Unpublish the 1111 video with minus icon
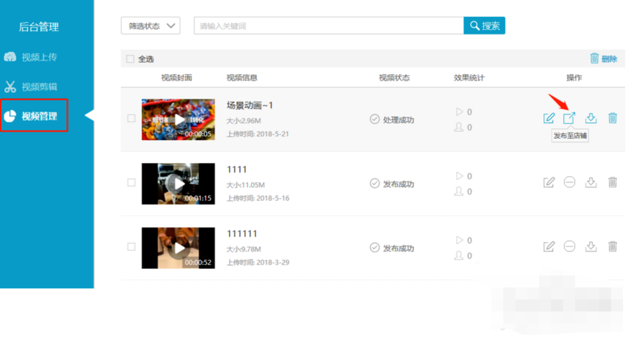This screenshot has height=339, width=644. click(x=569, y=182)
